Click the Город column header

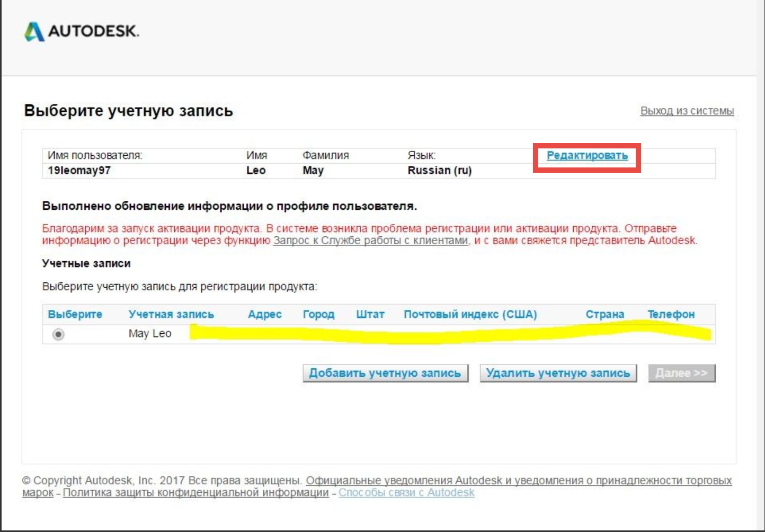[318, 314]
